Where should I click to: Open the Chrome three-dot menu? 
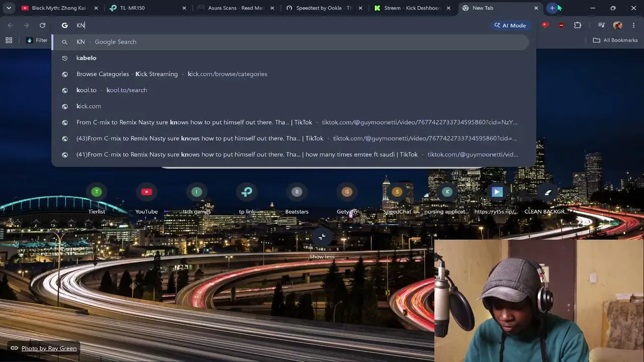pyautogui.click(x=633, y=25)
